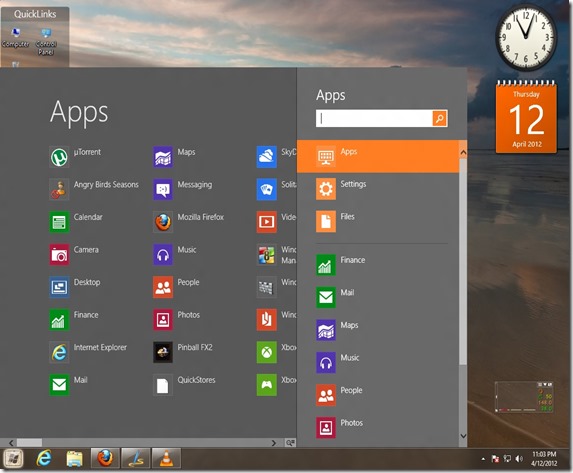The height and width of the screenshot is (473, 573).
Task: Open Finance icon in left Apps list
Action: point(59,320)
